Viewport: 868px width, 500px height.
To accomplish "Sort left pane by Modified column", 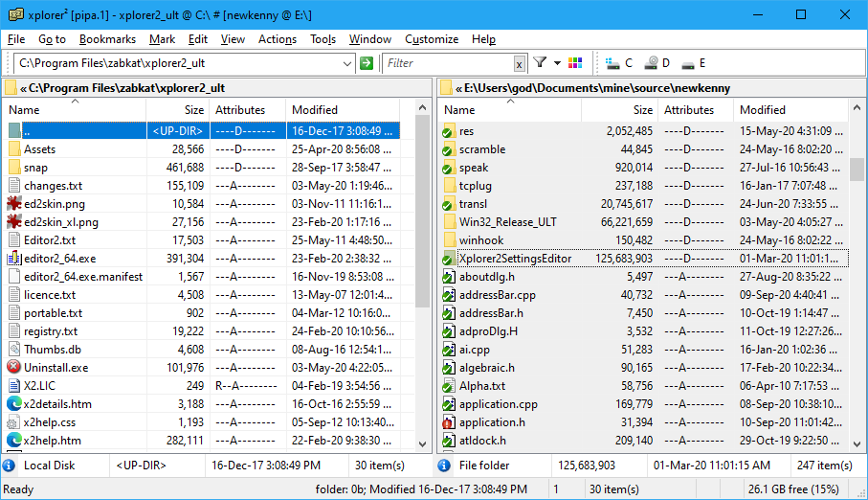I will (343, 110).
